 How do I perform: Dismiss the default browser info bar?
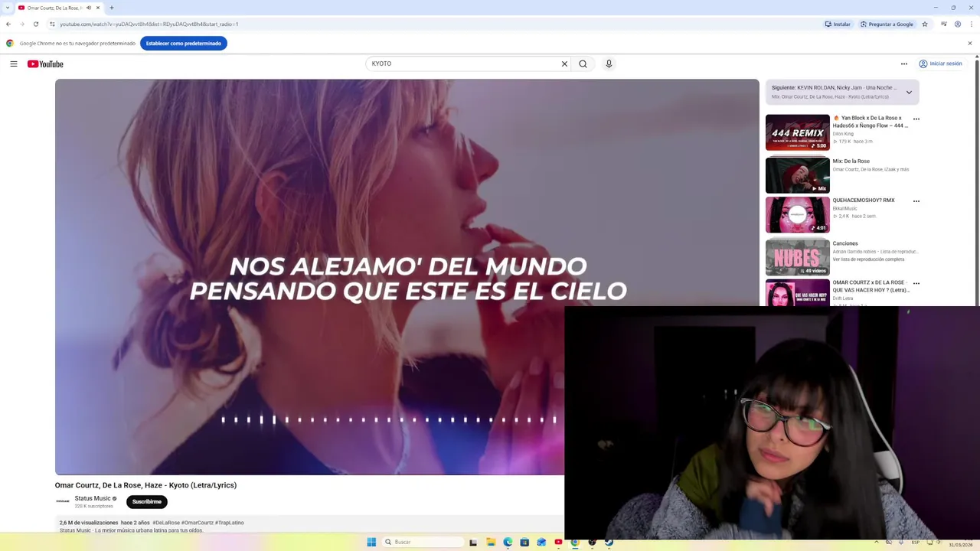pos(969,44)
